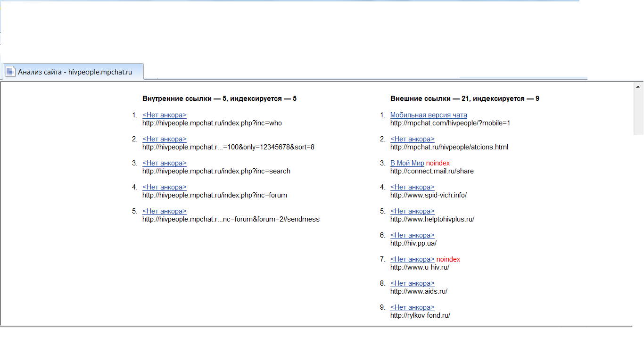Click the anchor link above mpchat.ru/hivpeople/atcions.html
Image resolution: width=644 pixels, height=362 pixels.
(x=412, y=139)
